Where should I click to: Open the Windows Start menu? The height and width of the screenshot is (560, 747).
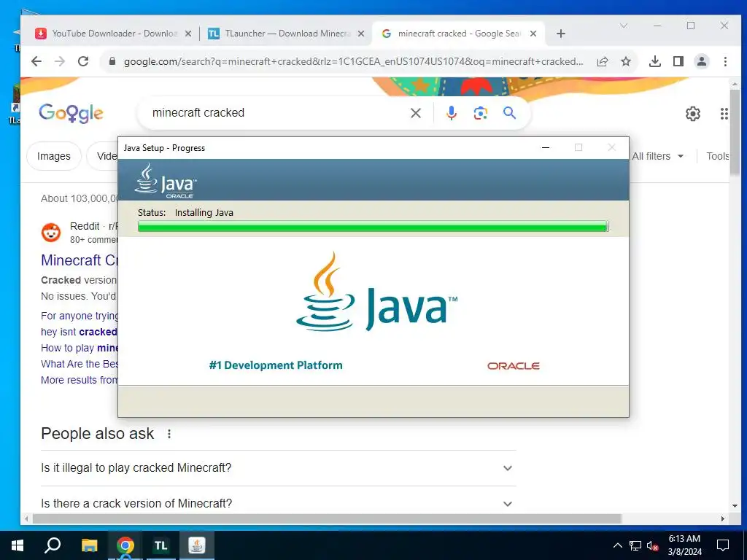[18, 545]
